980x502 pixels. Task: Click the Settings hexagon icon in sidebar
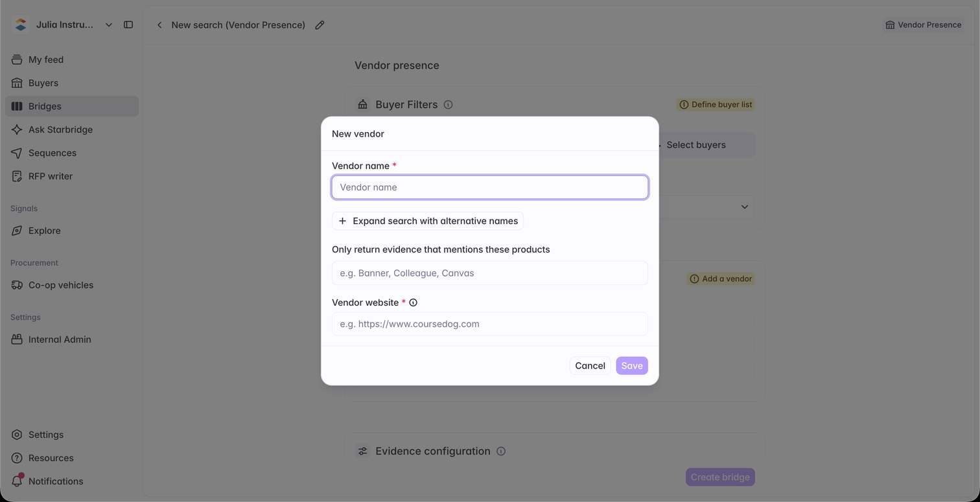(x=17, y=435)
